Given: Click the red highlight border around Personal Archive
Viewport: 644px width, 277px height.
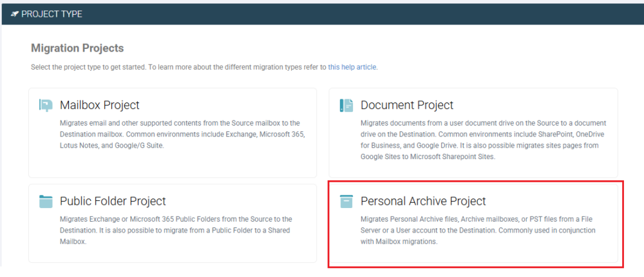Looking at the screenshot, I should coord(623,224).
